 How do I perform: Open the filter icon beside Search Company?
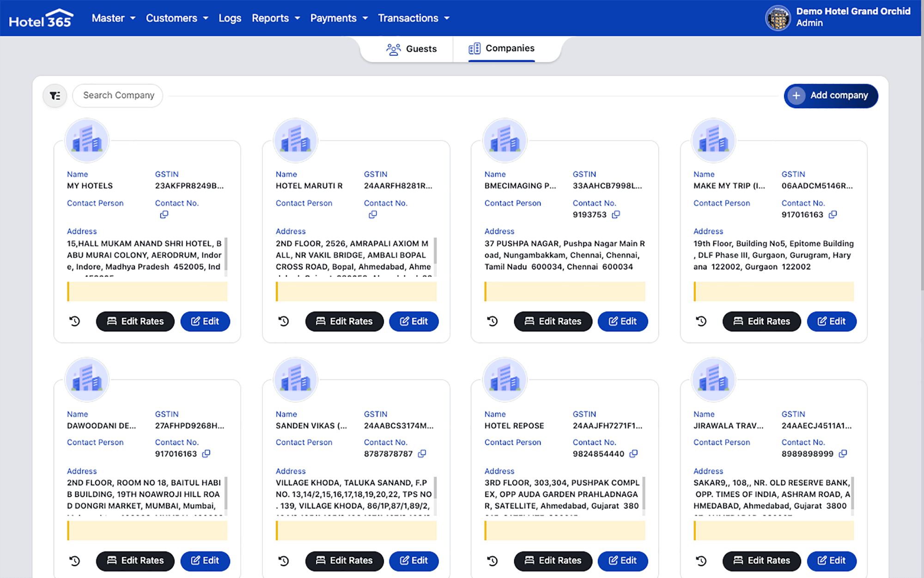tap(55, 96)
